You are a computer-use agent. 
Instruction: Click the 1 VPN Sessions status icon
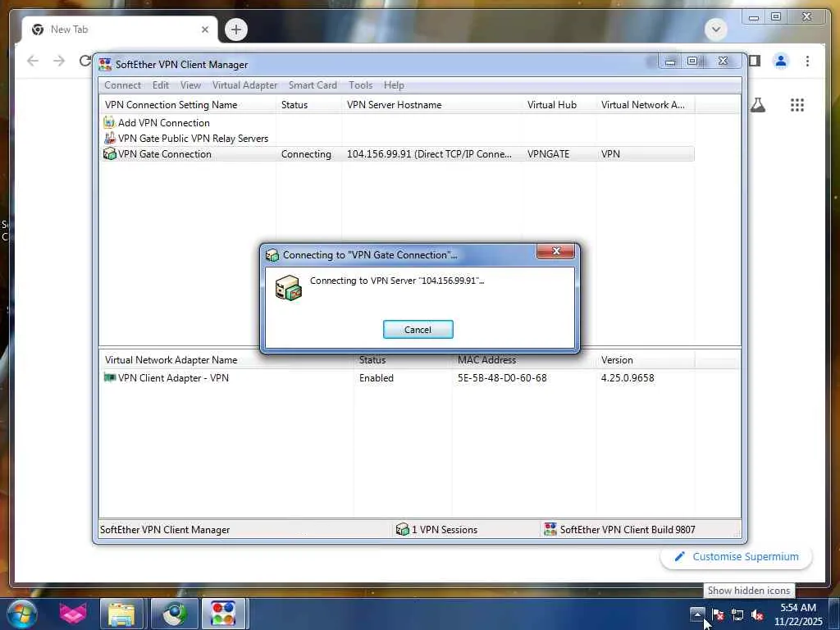tap(402, 529)
